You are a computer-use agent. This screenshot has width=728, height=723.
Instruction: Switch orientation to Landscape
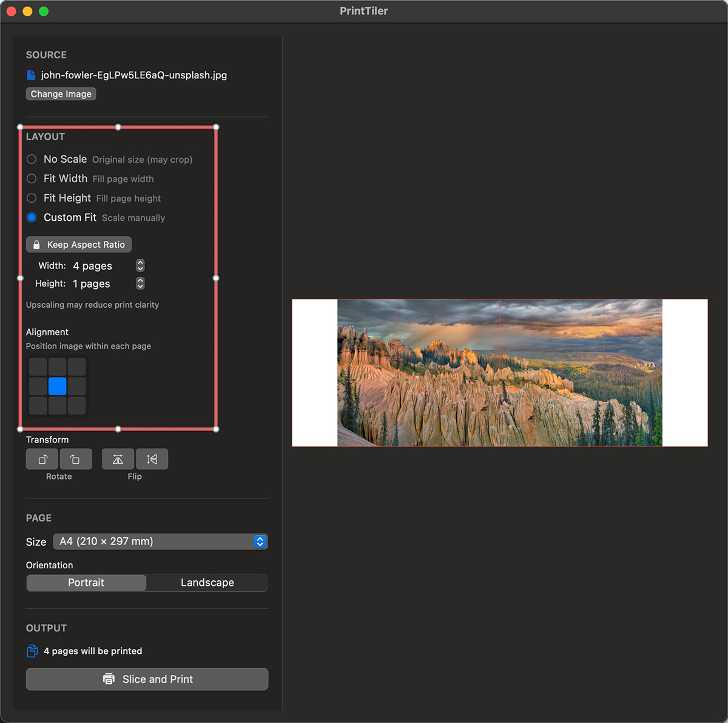206,582
